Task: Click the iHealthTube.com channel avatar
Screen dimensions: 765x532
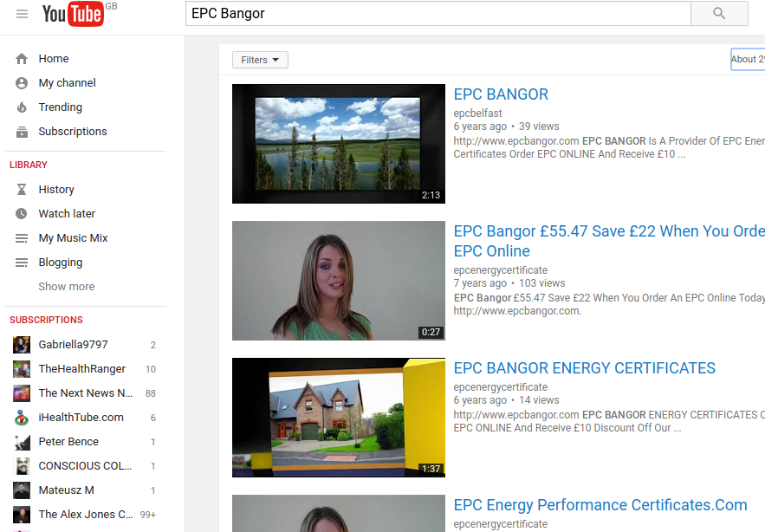Action: tap(22, 418)
